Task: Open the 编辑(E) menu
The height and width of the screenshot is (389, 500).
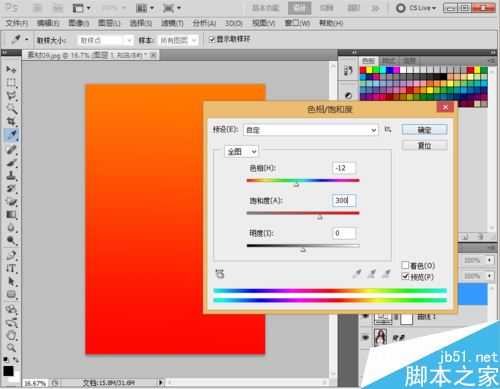Action: (x=48, y=23)
